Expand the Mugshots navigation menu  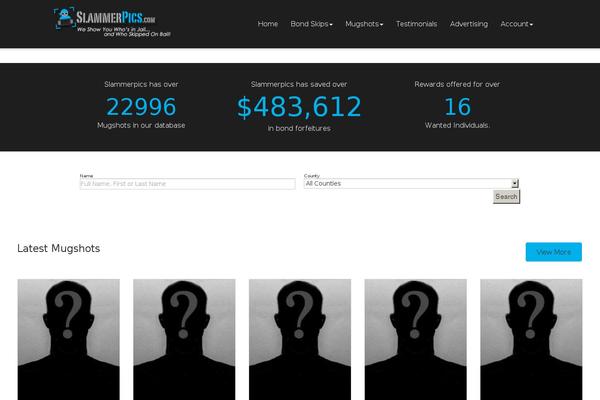click(x=364, y=24)
